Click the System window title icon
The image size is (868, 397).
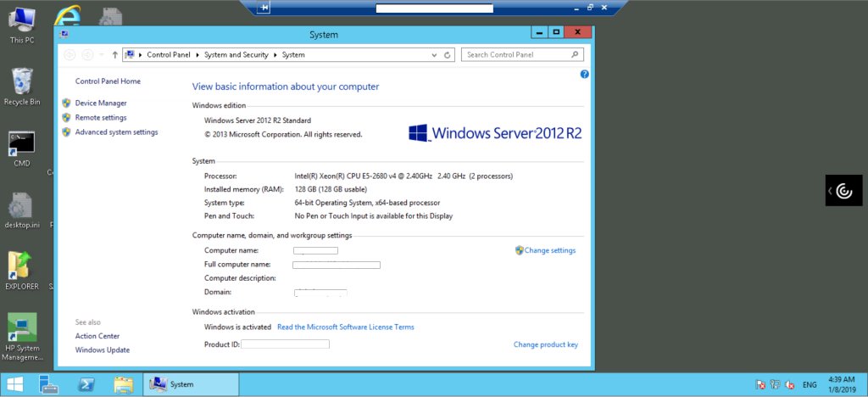pyautogui.click(x=64, y=34)
